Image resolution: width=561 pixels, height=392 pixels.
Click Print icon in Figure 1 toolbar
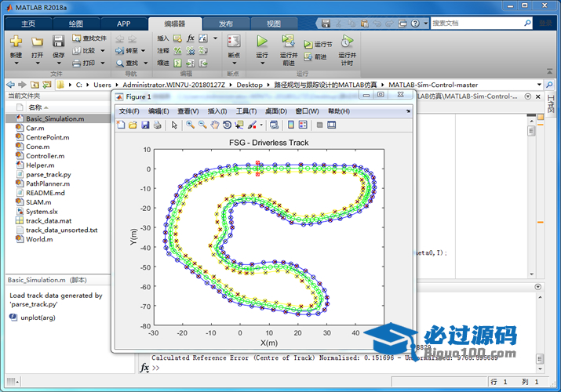(157, 125)
